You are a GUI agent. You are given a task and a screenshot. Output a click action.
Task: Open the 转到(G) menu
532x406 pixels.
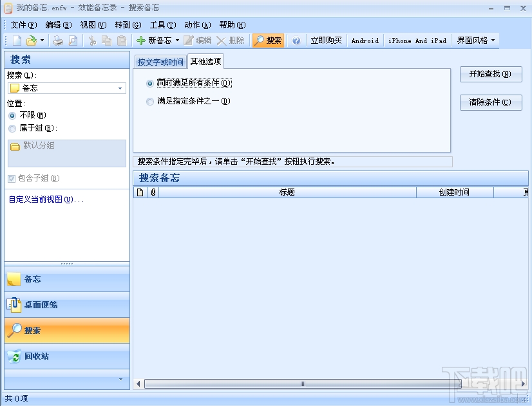pyautogui.click(x=128, y=25)
